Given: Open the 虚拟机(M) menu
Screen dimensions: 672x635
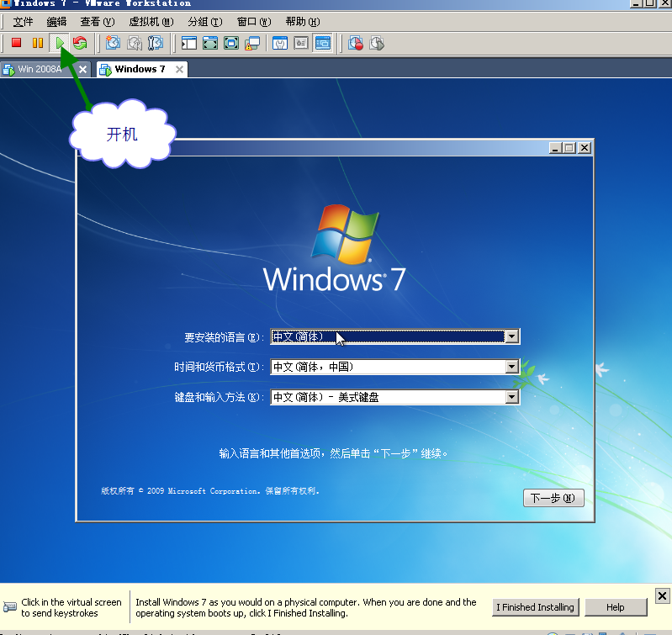Looking at the screenshot, I should pos(151,22).
